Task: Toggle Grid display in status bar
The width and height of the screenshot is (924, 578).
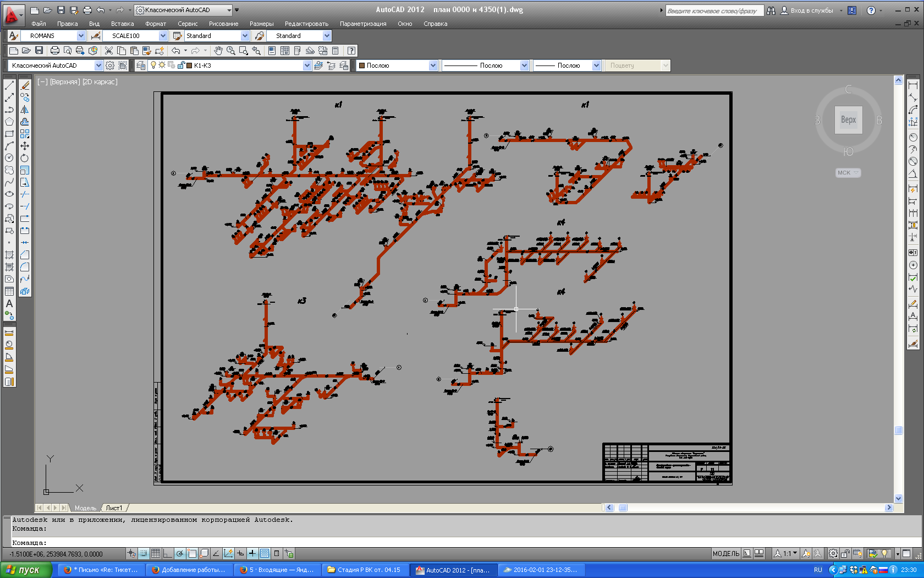Action: pyautogui.click(x=156, y=553)
